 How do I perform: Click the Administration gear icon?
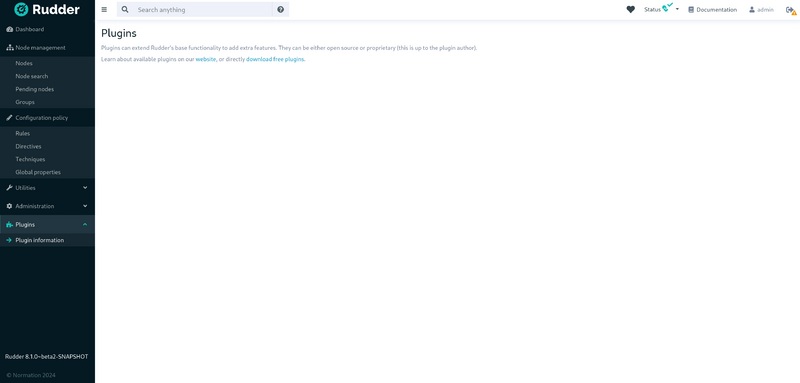[x=9, y=206]
